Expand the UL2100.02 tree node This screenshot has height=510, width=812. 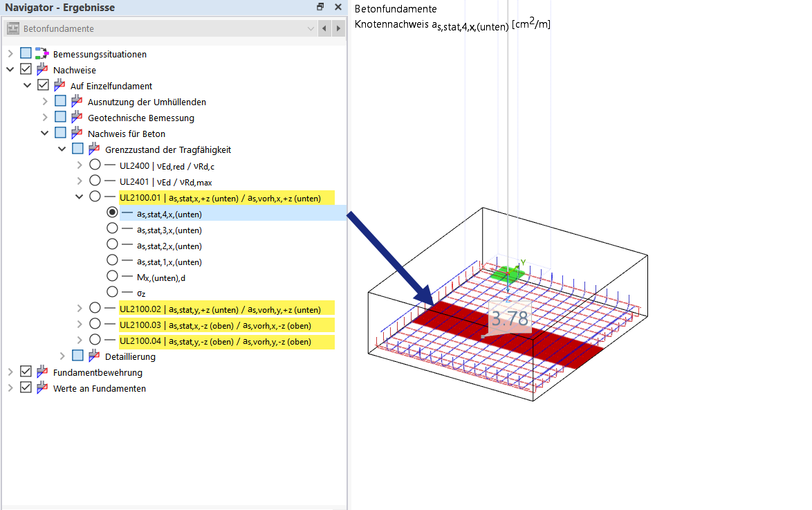80,309
